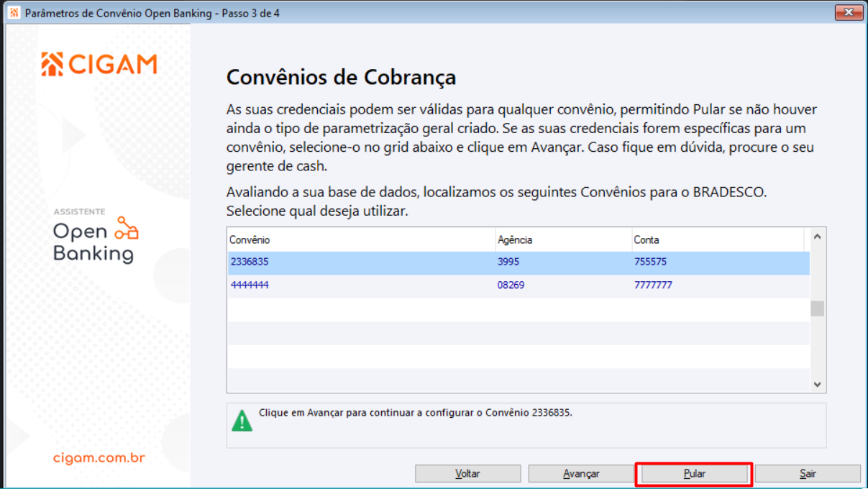Click conta cell 755575

tap(649, 262)
